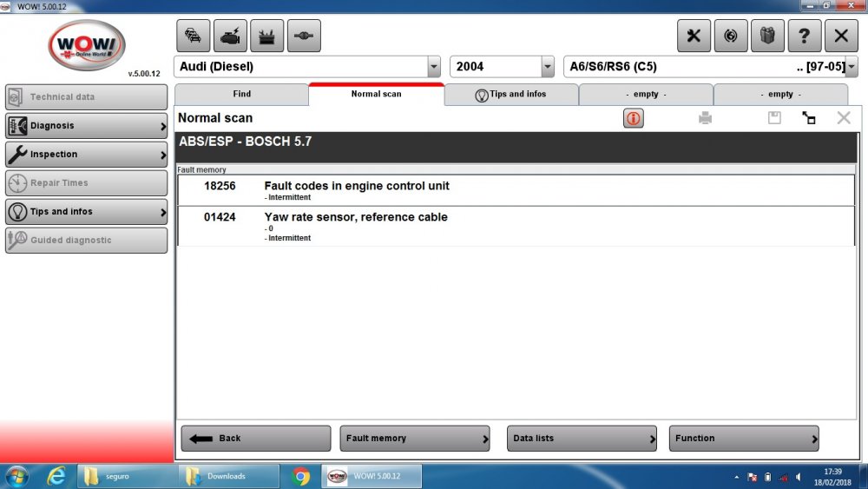Viewport: 868px width, 489px height.
Task: Select fault code 18256 row
Action: (x=516, y=190)
